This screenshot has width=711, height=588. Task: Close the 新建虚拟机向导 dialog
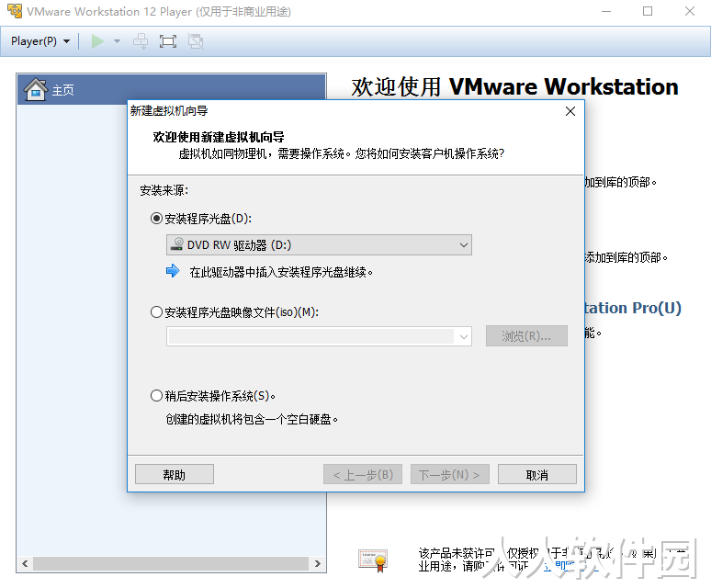[570, 111]
